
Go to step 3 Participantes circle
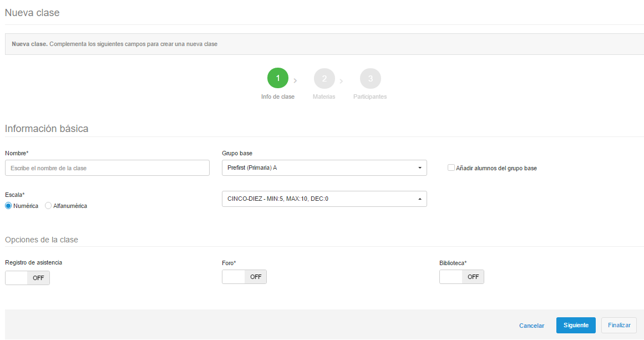pos(370,78)
